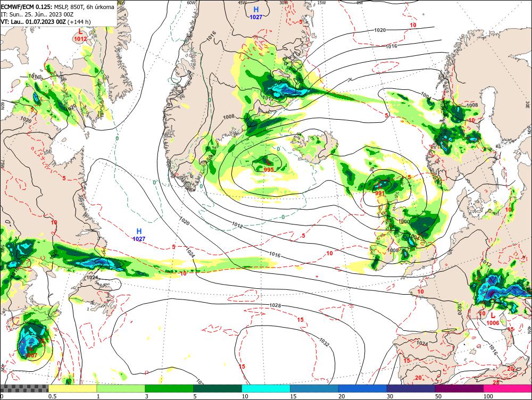
Task: Click the gray checkered 0–0.5 legend swatch
Action: pos(24,388)
